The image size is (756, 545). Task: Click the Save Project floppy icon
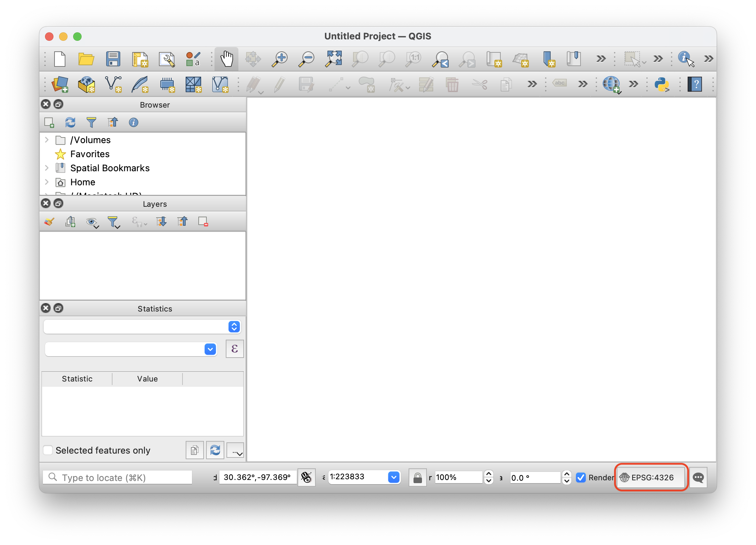pyautogui.click(x=113, y=59)
